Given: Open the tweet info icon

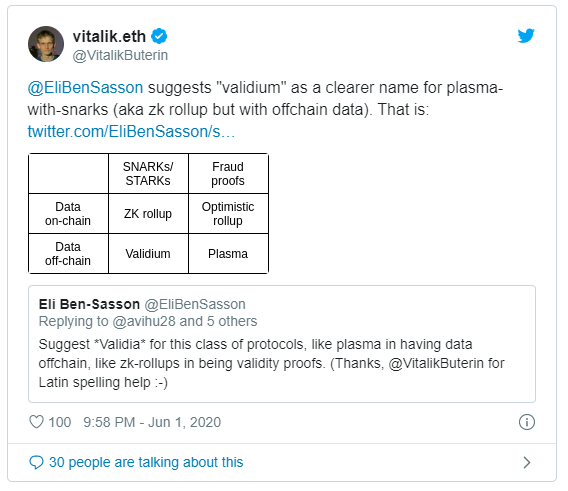Looking at the screenshot, I should pyautogui.click(x=526, y=422).
